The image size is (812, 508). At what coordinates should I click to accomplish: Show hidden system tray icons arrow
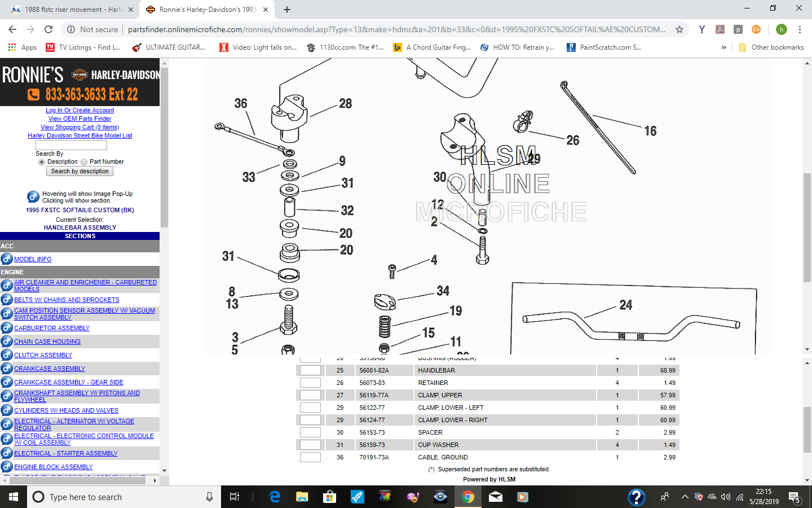coord(685,497)
